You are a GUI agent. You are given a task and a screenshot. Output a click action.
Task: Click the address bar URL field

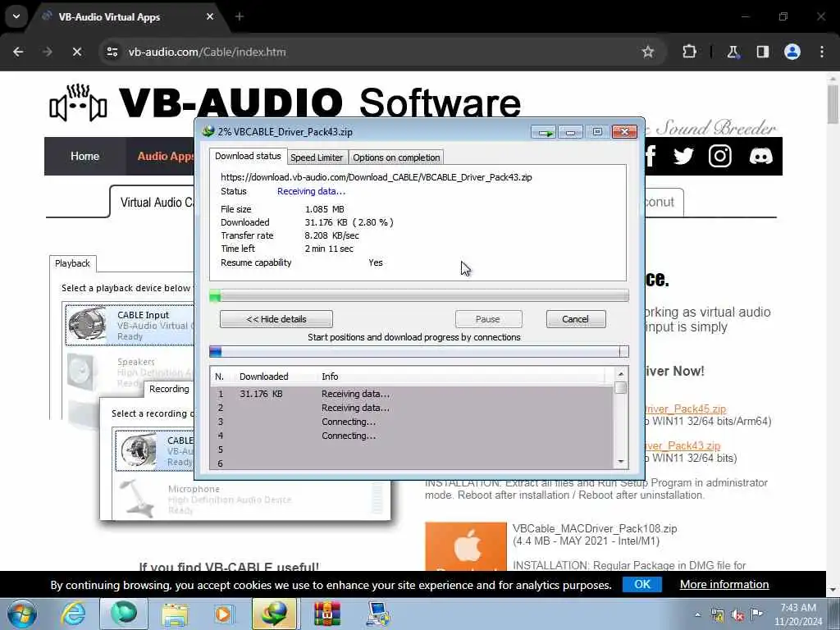point(375,52)
